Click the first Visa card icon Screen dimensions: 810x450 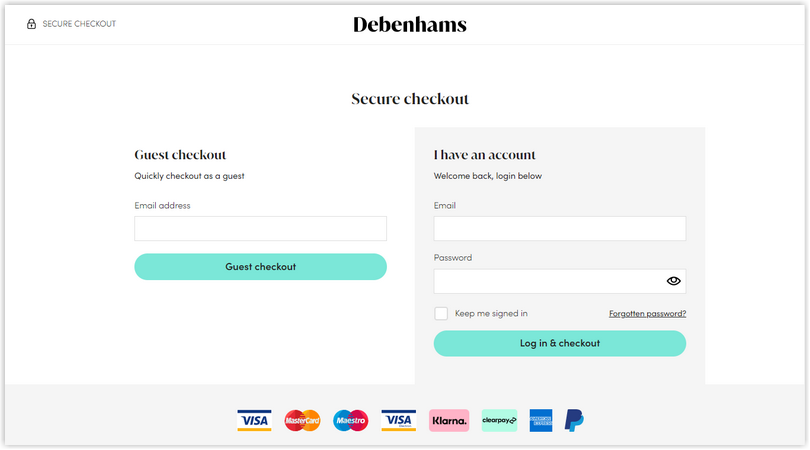pyautogui.click(x=254, y=421)
